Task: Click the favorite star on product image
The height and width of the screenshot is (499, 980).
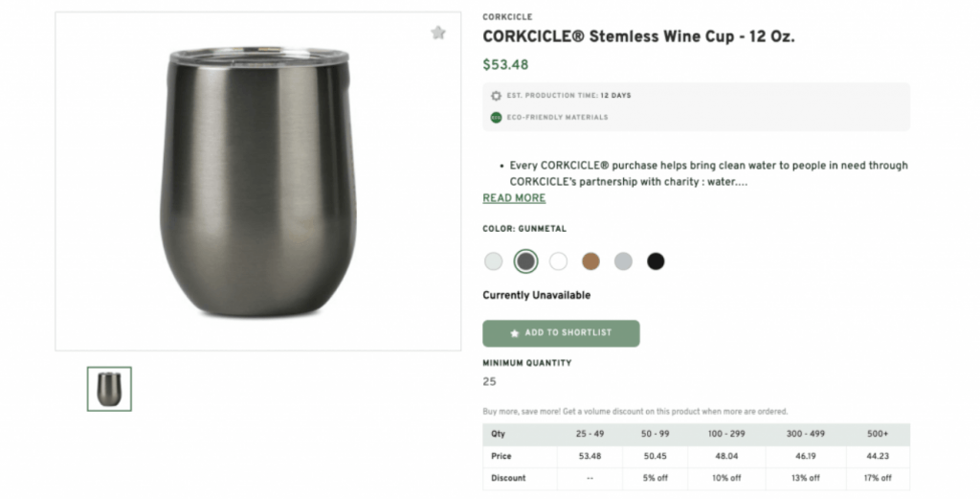Action: 438,33
